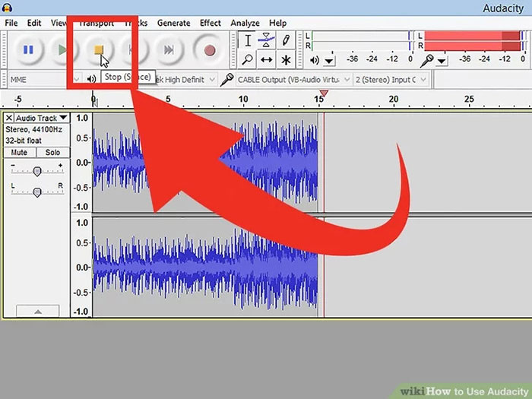
Task: Mute the Audio Track
Action: point(19,152)
